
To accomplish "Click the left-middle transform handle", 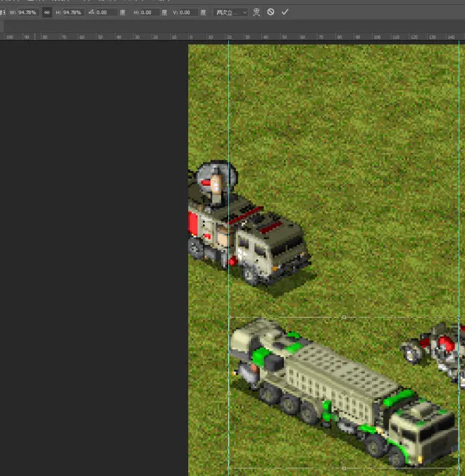I will tap(229, 393).
